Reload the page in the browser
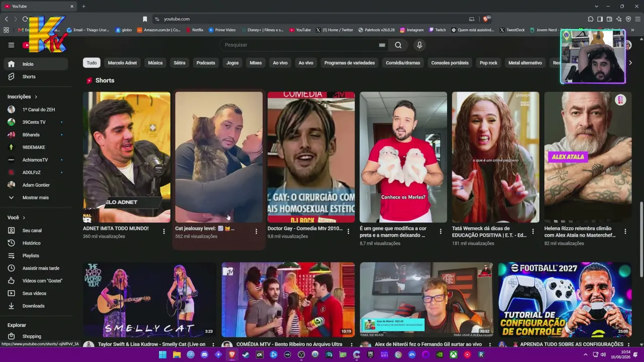This screenshot has height=362, width=644. click(x=25, y=19)
